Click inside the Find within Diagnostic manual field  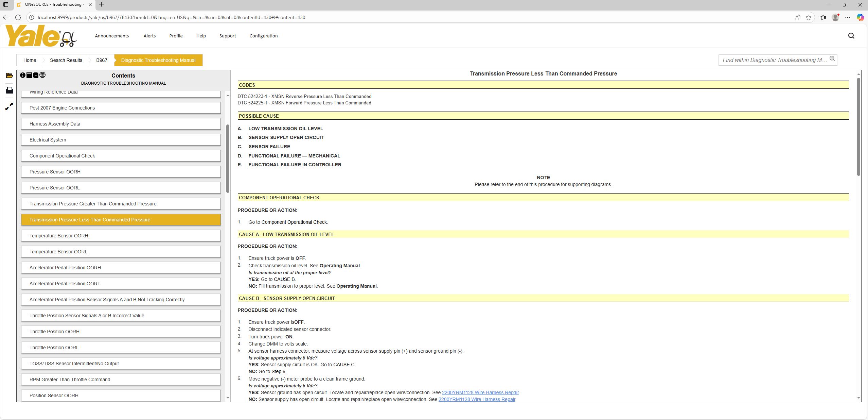click(771, 60)
